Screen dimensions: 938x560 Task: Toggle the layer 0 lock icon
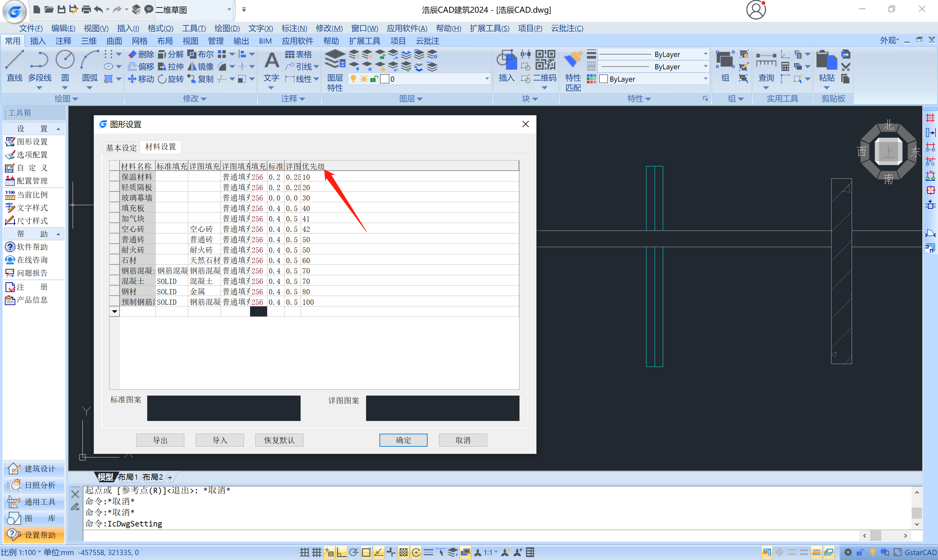374,79
